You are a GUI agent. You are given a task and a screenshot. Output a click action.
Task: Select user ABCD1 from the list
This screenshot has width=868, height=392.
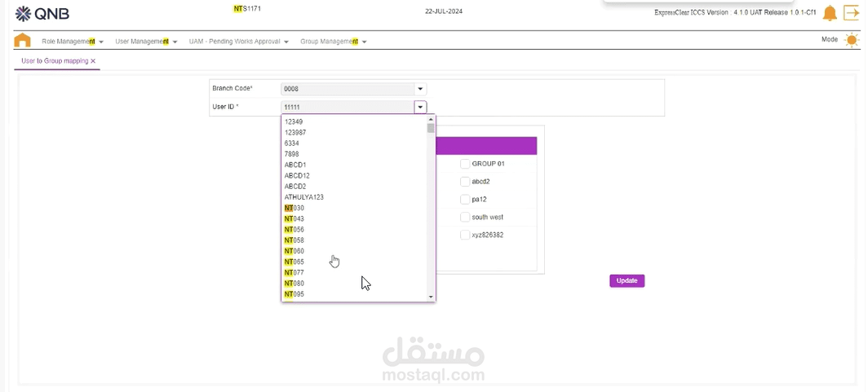pyautogui.click(x=354, y=165)
